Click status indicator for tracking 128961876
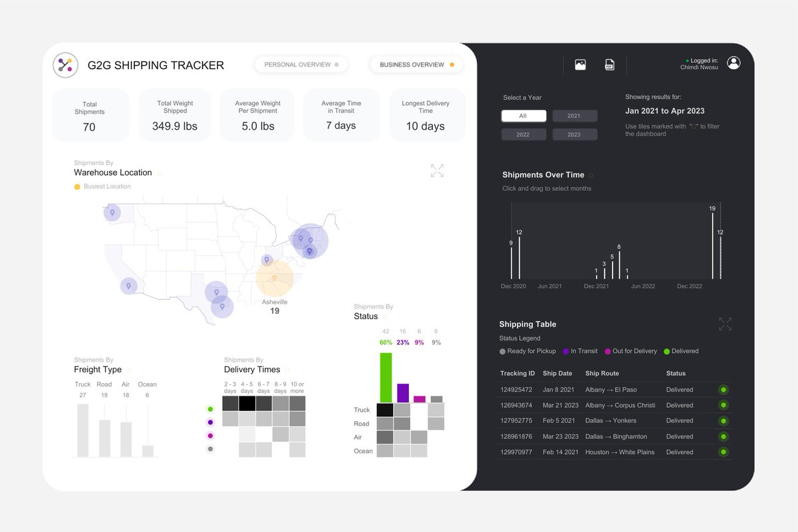The image size is (798, 532). click(723, 436)
